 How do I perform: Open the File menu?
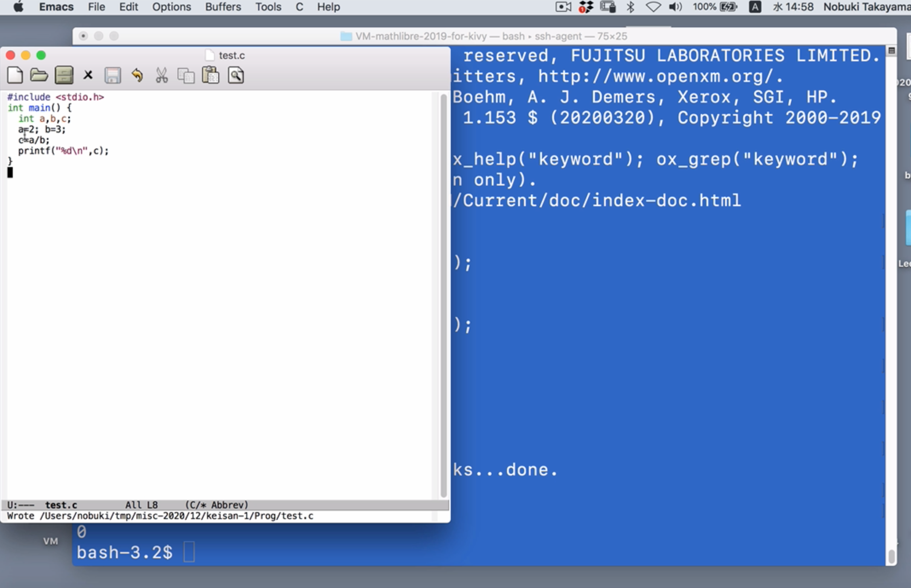[x=96, y=7]
